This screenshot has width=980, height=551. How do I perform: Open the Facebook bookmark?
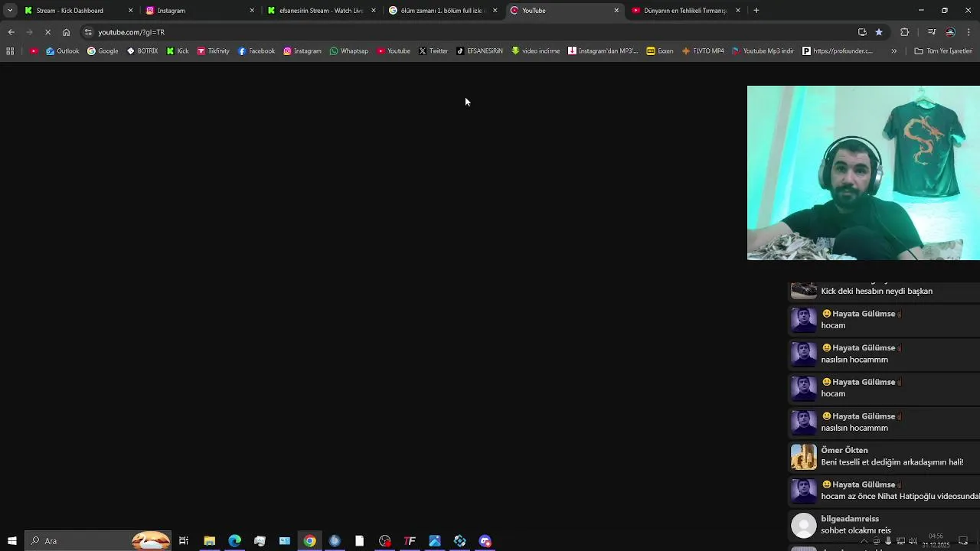pos(256,51)
